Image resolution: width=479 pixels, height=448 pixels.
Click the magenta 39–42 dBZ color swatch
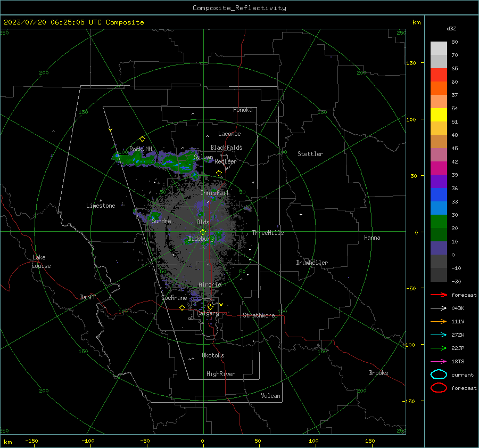439,168
